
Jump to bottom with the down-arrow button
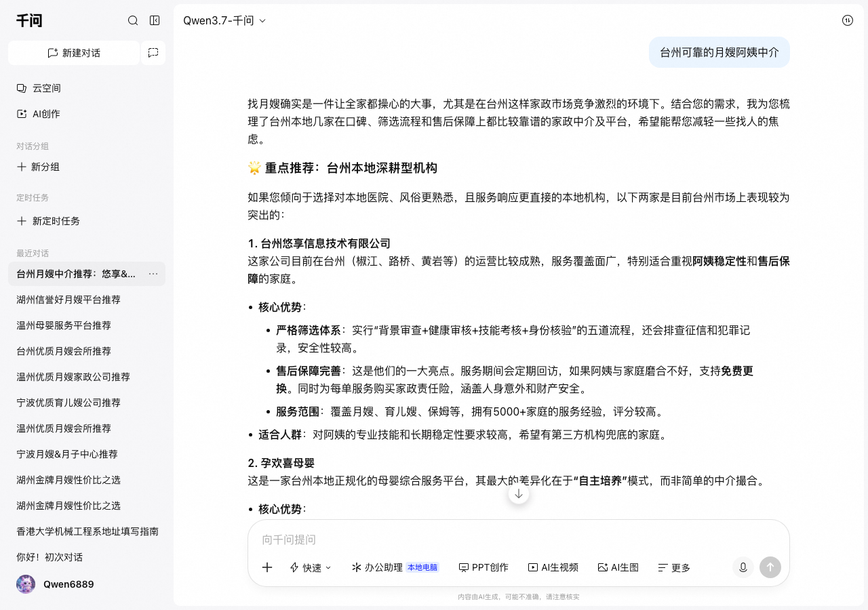(519, 493)
